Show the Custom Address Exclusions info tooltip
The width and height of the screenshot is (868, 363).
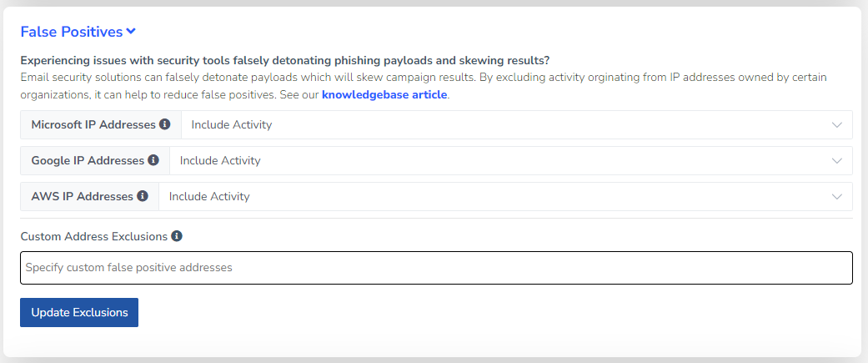click(x=177, y=236)
